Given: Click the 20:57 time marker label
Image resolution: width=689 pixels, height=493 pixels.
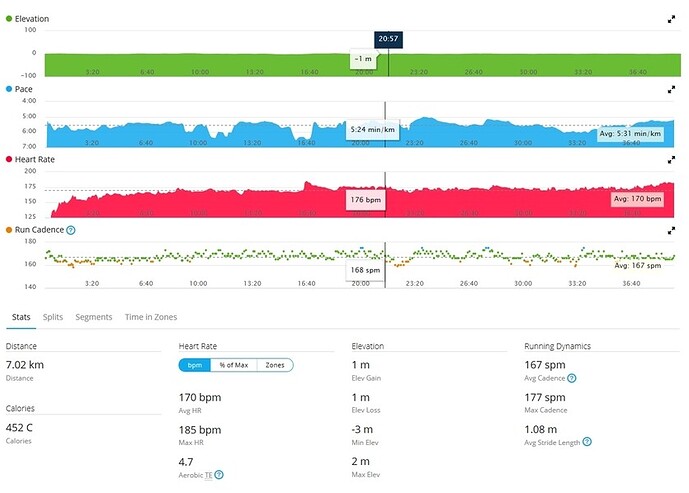Looking at the screenshot, I should click(389, 39).
